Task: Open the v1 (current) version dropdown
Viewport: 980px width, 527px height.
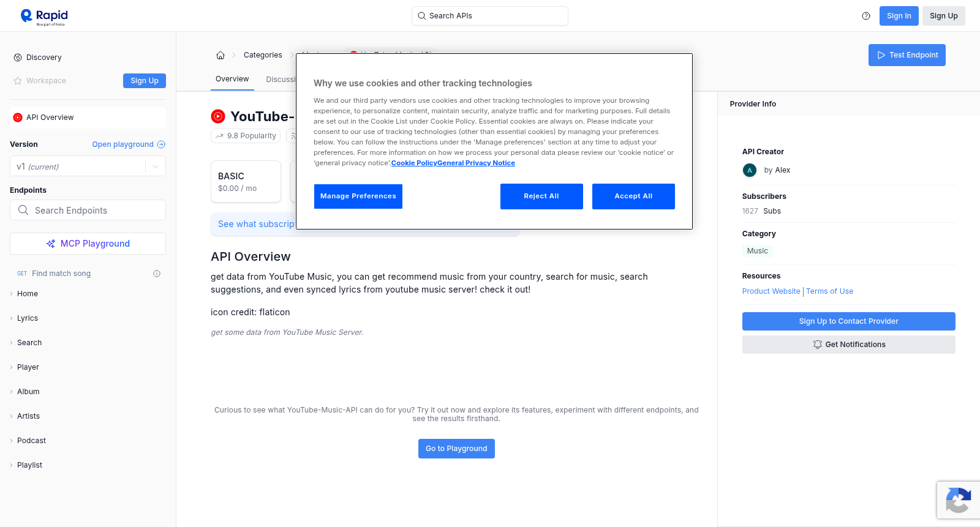Action: [x=88, y=166]
